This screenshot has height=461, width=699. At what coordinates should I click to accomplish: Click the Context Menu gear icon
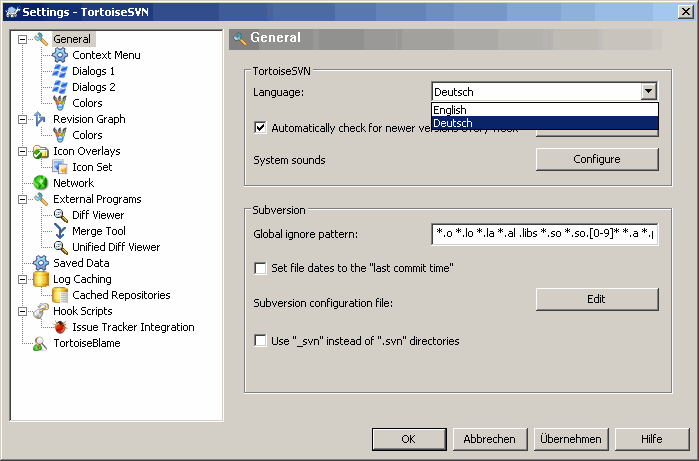click(x=60, y=55)
